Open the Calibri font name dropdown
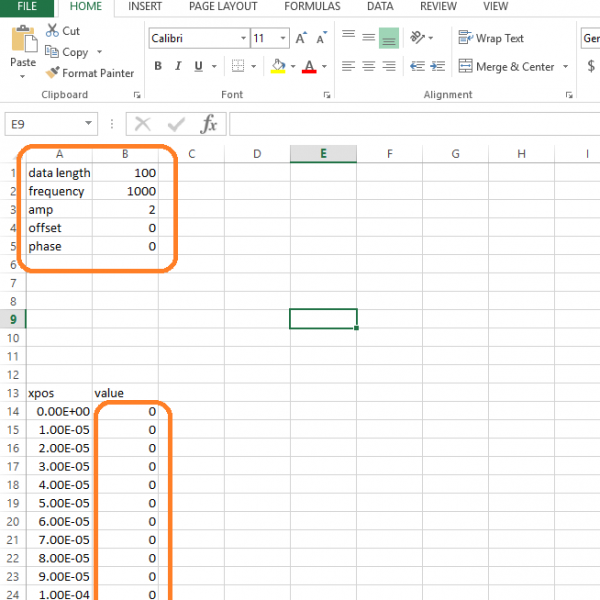Viewport: 600px width, 600px height. click(243, 39)
